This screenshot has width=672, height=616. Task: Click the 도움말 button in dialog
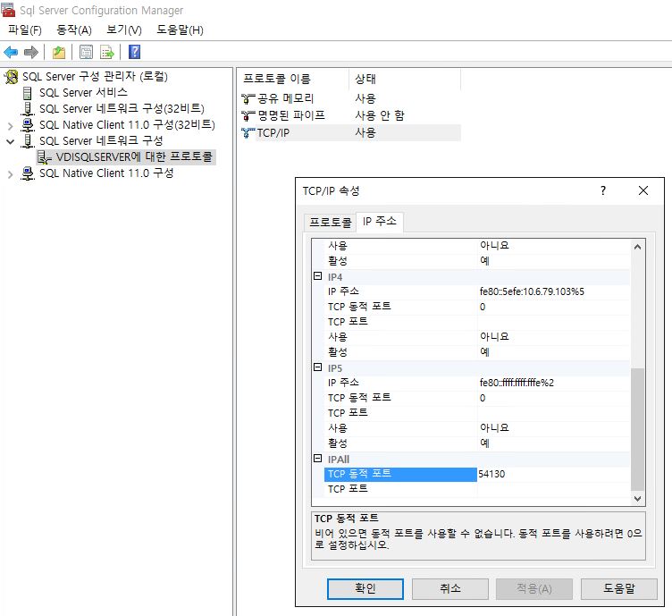point(619,588)
